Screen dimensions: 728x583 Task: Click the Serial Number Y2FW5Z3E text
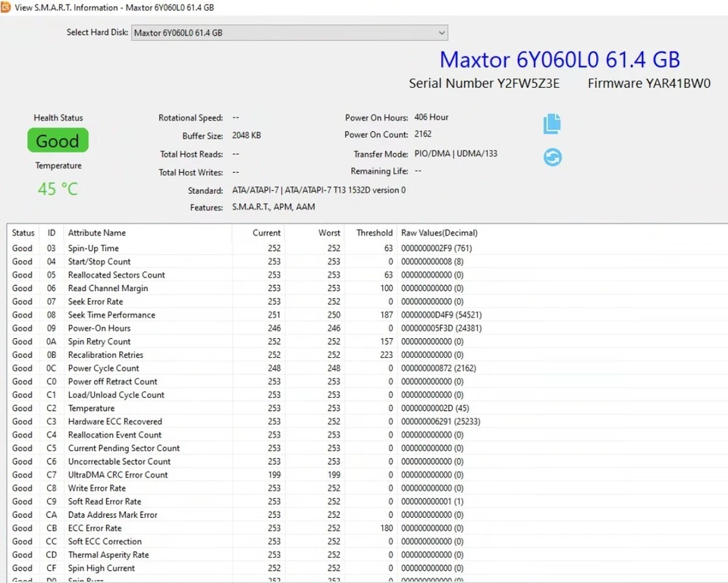pos(484,83)
